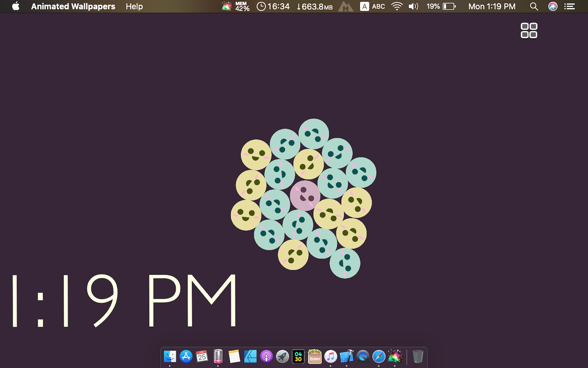Launch Affinity Designer from the Dock

pos(250,357)
